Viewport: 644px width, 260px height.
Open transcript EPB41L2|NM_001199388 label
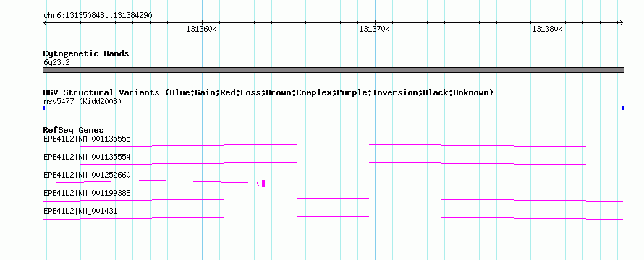click(x=87, y=193)
